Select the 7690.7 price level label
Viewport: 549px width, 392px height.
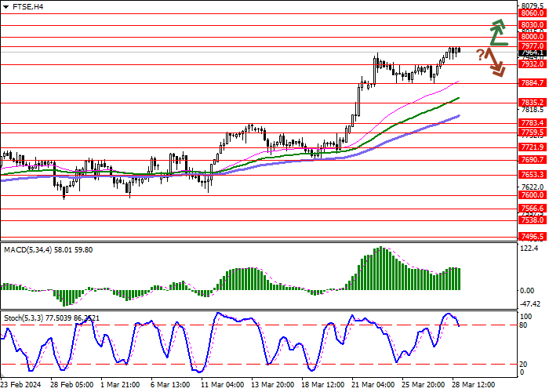pyautogui.click(x=533, y=160)
